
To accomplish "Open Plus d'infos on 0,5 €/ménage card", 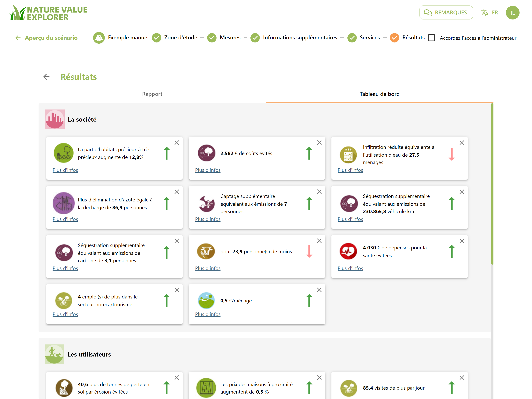I will coord(208,314).
